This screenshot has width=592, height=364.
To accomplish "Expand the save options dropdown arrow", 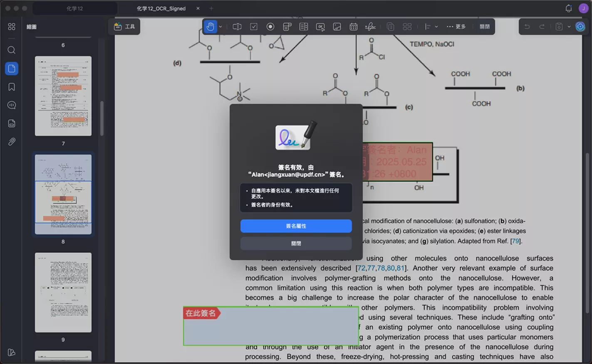I will click(x=569, y=27).
